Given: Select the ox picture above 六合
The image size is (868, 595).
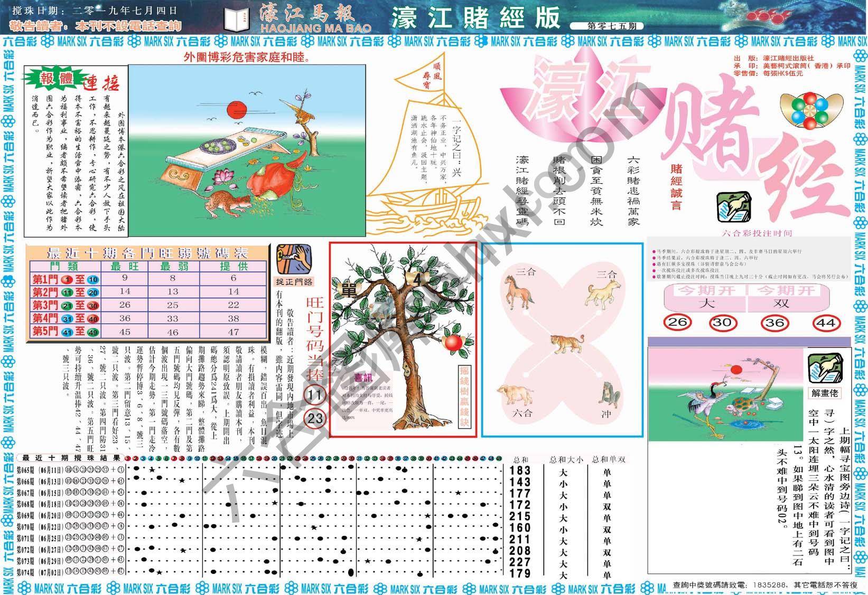Looking at the screenshot, I should tap(516, 394).
